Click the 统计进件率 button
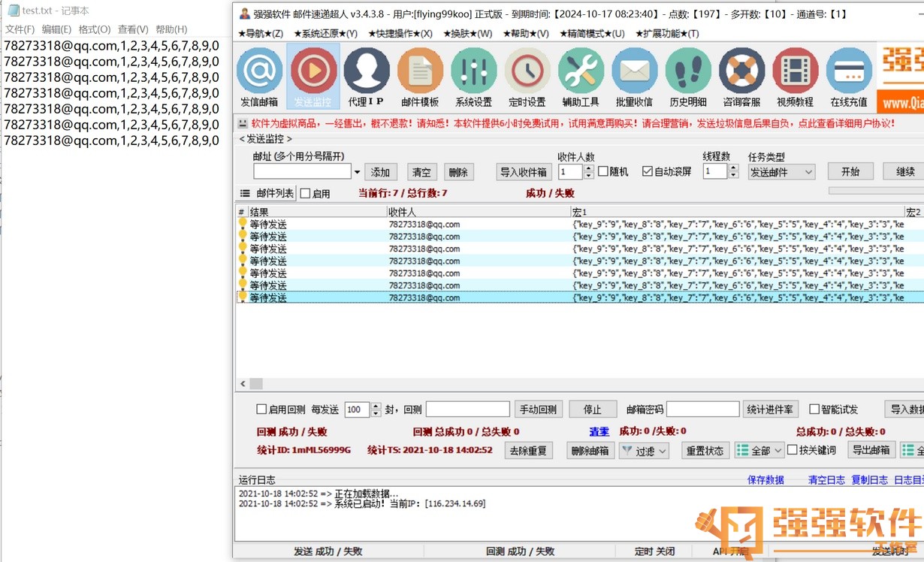 [x=771, y=409]
